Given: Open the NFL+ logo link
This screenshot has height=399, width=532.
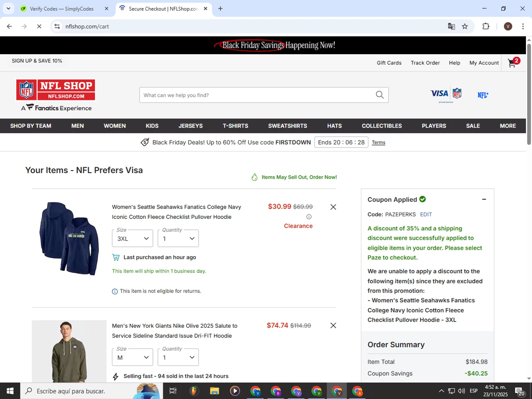Looking at the screenshot, I should coord(483,95).
